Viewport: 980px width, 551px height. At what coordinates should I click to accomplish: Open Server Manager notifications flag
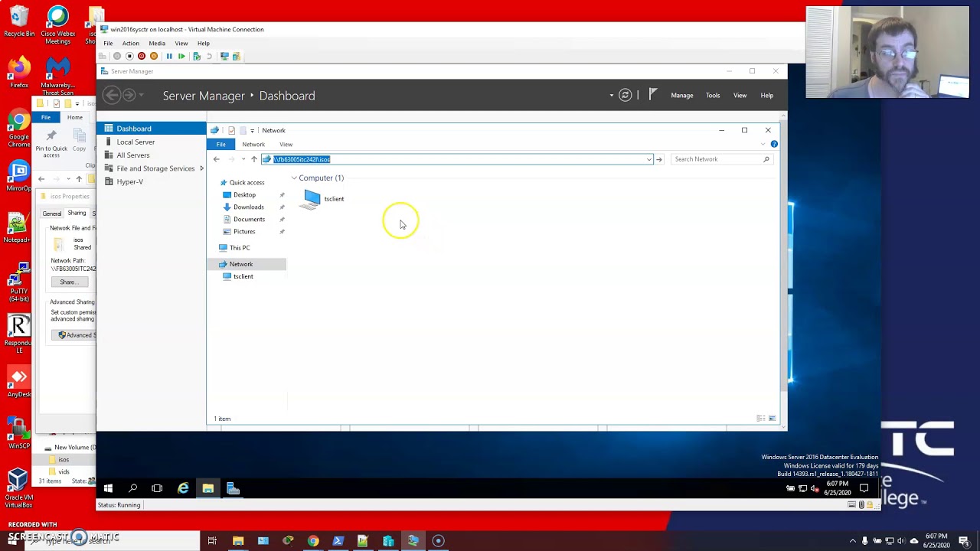coord(652,95)
